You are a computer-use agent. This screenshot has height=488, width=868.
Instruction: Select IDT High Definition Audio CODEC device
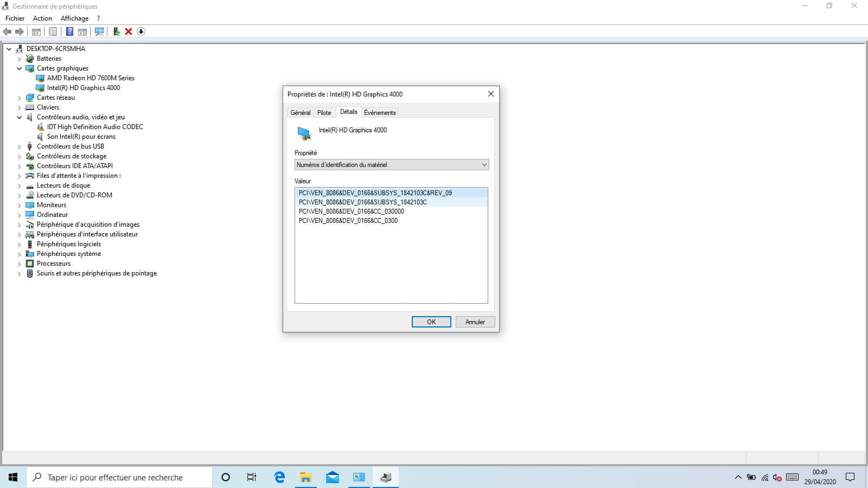pyautogui.click(x=95, y=127)
